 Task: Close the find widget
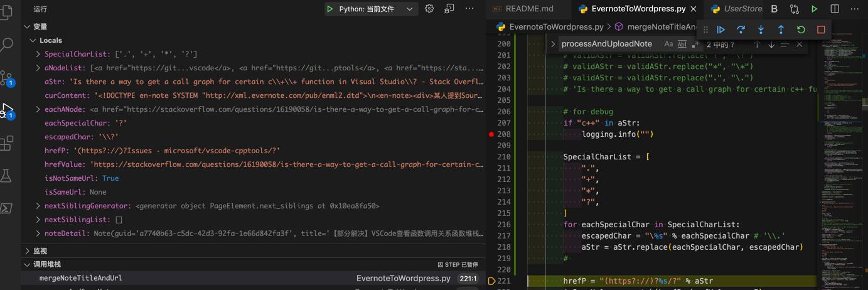pos(799,45)
